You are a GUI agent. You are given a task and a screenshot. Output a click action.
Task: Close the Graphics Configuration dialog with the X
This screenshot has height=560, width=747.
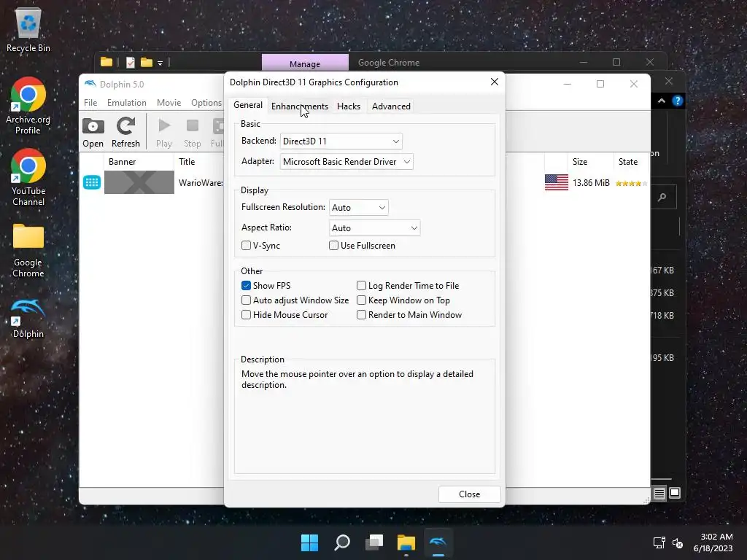495,82
